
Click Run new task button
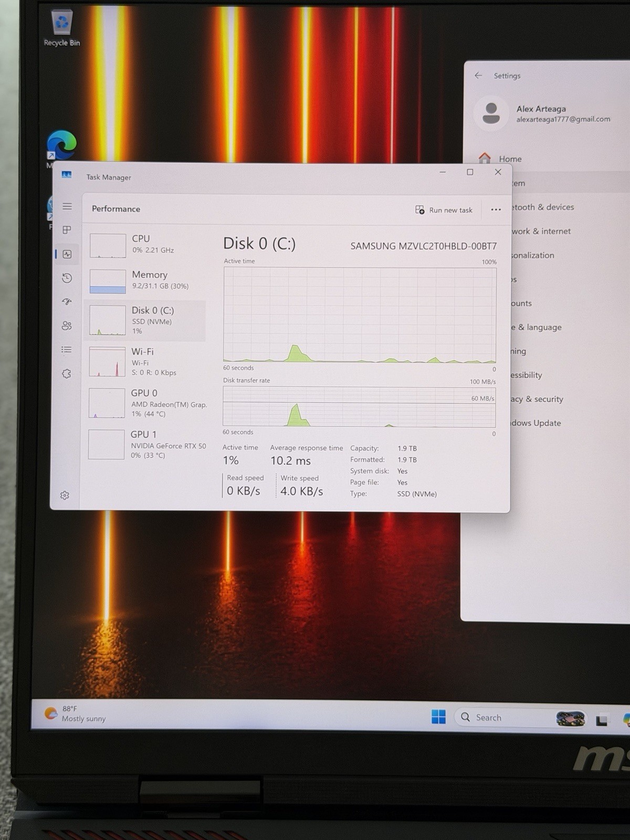(x=444, y=210)
